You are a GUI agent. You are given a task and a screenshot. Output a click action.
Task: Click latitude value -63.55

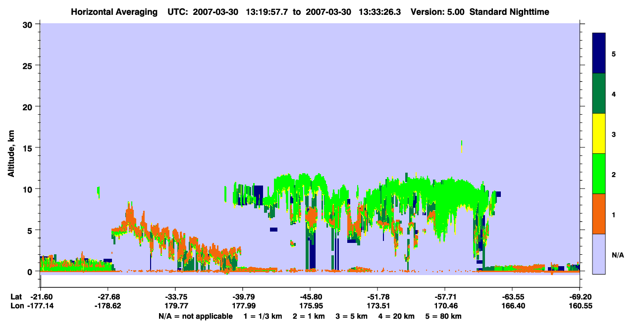coord(512,297)
